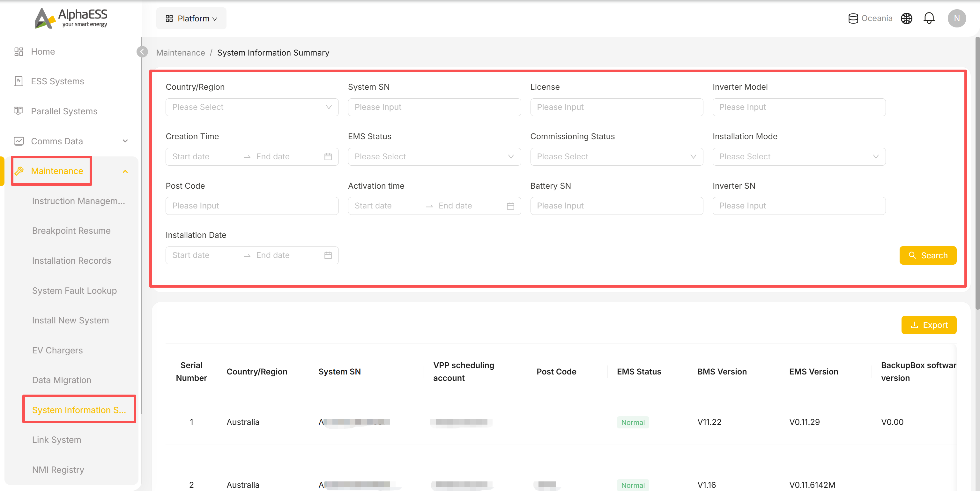Open the notifications bell
The width and height of the screenshot is (980, 491).
click(929, 18)
